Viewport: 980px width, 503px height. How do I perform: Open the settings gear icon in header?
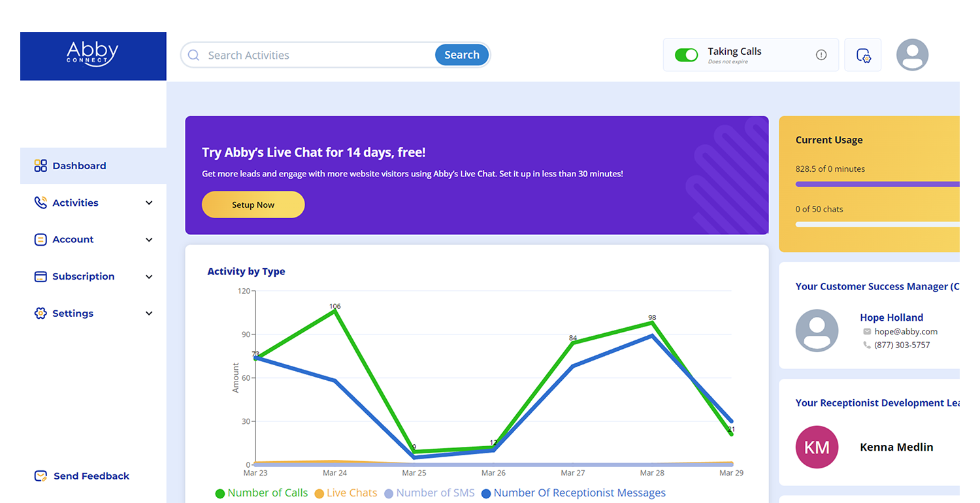tap(863, 55)
